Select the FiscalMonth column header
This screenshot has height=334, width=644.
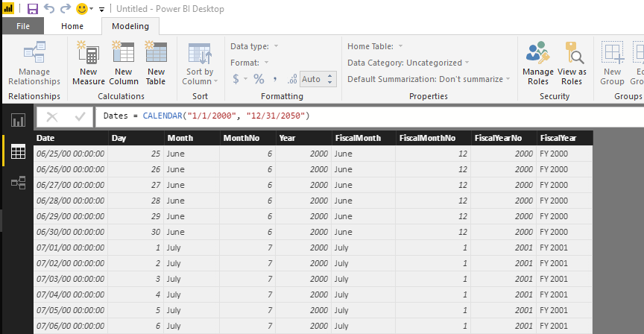coord(364,138)
